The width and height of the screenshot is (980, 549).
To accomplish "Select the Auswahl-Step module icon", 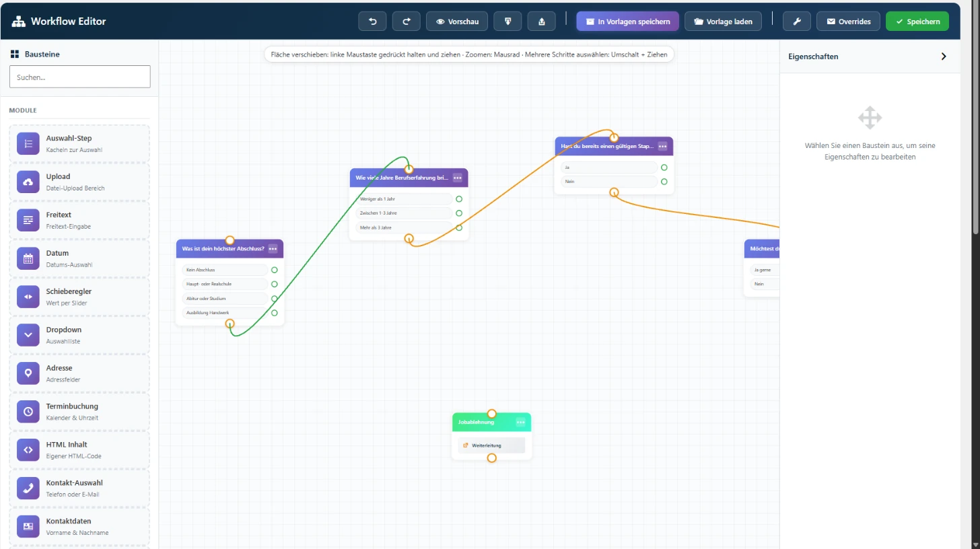I will coord(28,143).
